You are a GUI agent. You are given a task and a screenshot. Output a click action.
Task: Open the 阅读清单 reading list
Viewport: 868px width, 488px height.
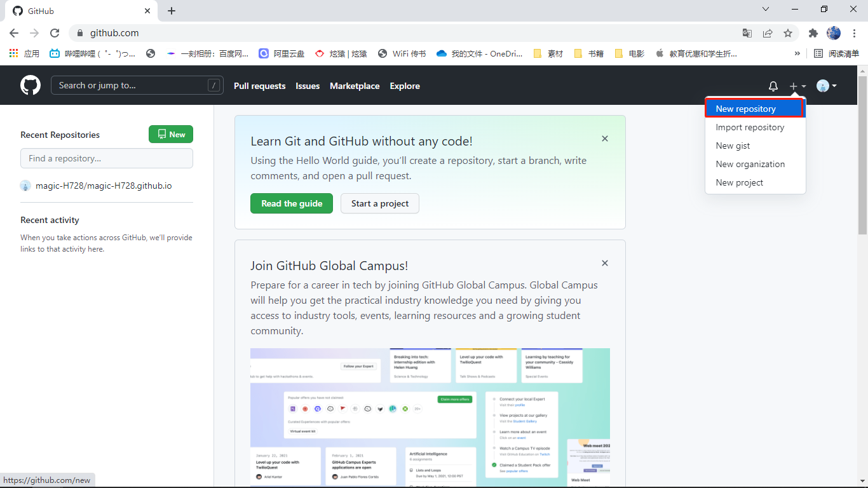click(837, 53)
